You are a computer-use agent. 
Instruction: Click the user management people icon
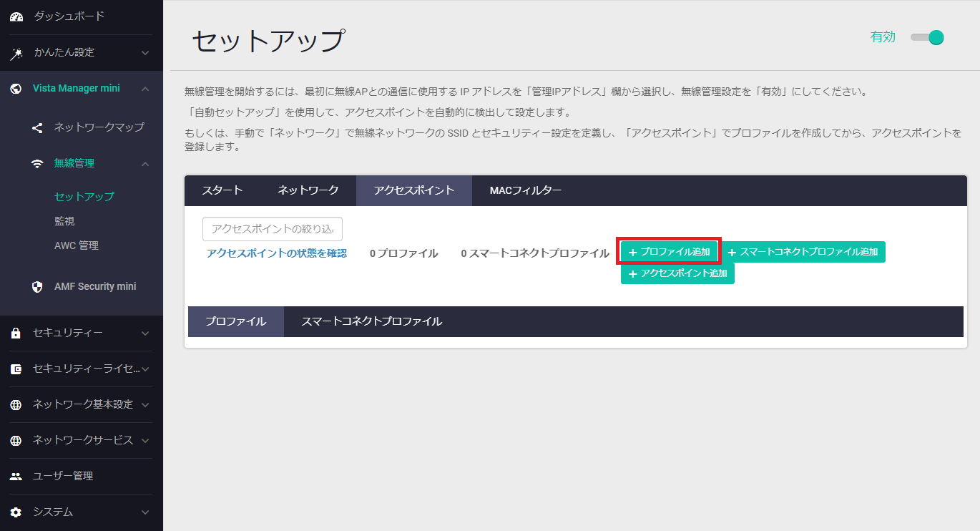point(16,477)
